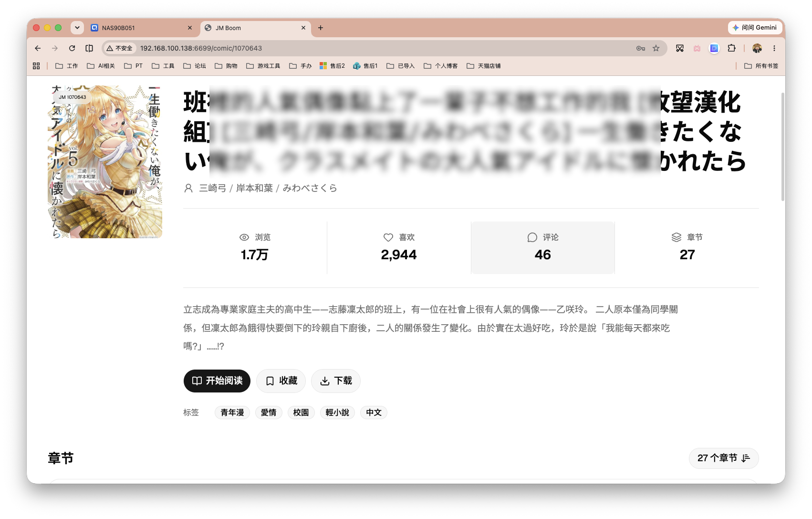Select the 愛情 tag
This screenshot has width=812, height=519.
coord(269,413)
